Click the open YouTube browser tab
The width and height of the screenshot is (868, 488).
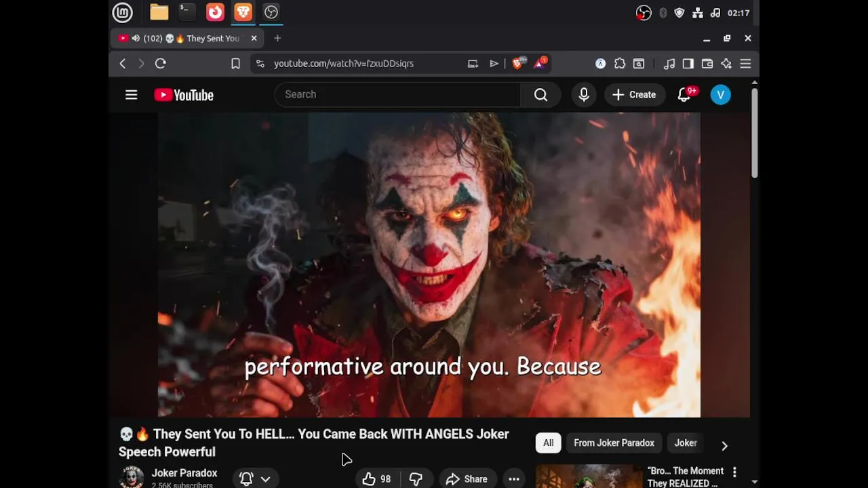pyautogui.click(x=186, y=39)
